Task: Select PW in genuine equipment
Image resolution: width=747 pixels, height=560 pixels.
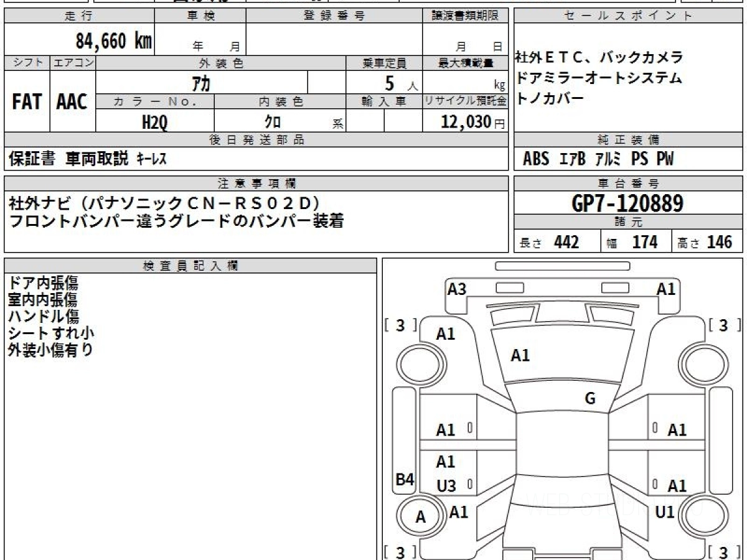Action: coord(665,159)
